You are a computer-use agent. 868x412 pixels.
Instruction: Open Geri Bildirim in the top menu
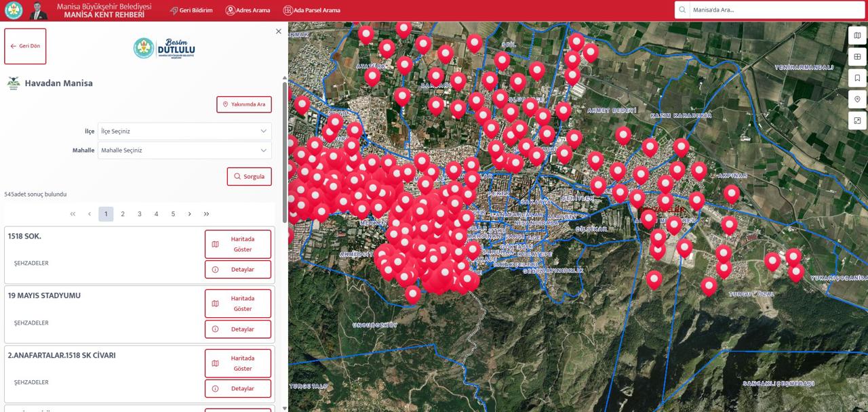191,10
